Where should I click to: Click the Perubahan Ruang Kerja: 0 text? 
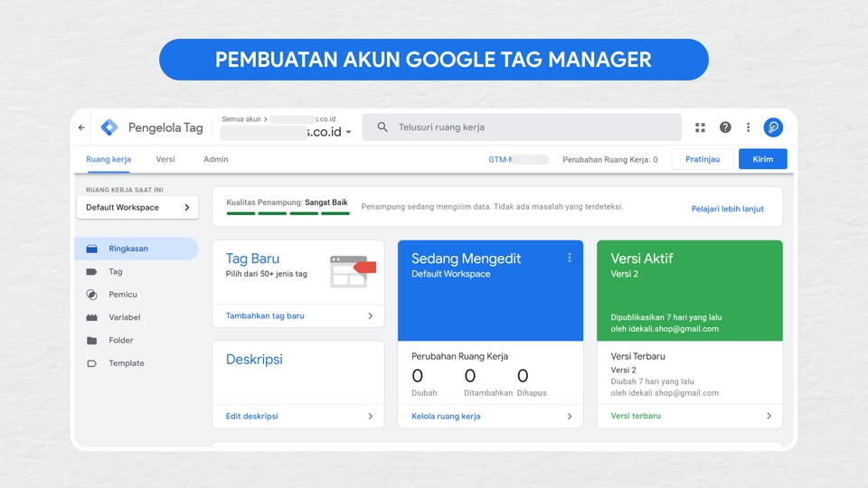pos(610,159)
